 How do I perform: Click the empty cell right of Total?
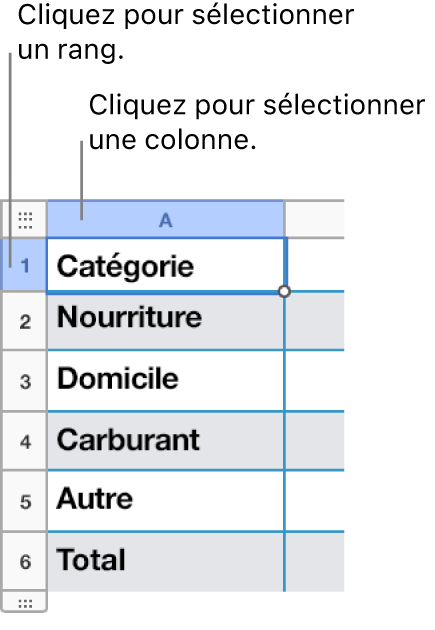(315, 562)
